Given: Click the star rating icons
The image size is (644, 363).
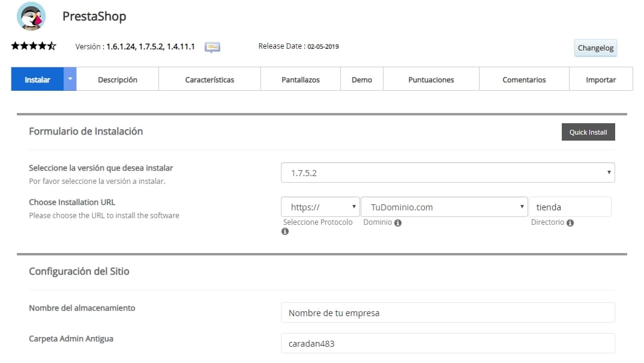Looking at the screenshot, I should click(x=34, y=46).
